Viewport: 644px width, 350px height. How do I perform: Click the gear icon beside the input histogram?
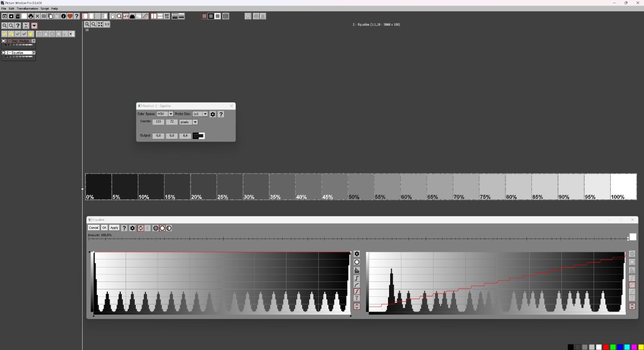[356, 253]
